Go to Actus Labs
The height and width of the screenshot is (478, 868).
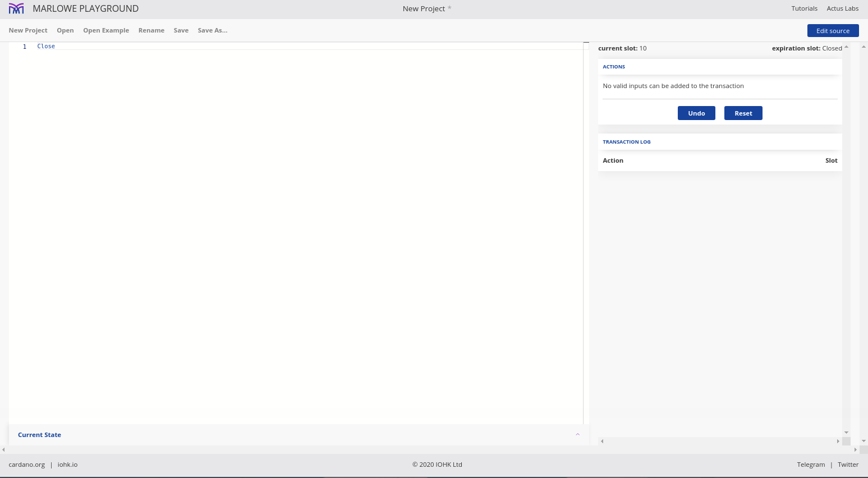click(842, 8)
